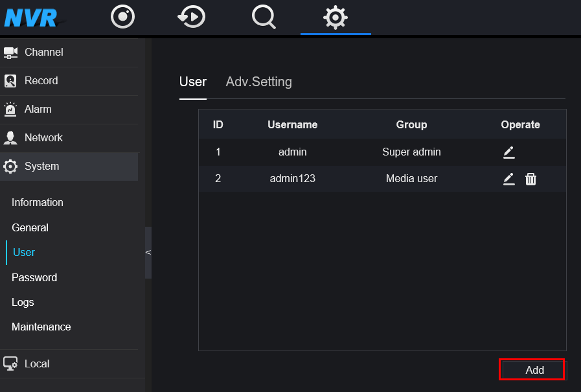Open the Password settings page
Image resolution: width=581 pixels, height=392 pixels.
coord(34,277)
